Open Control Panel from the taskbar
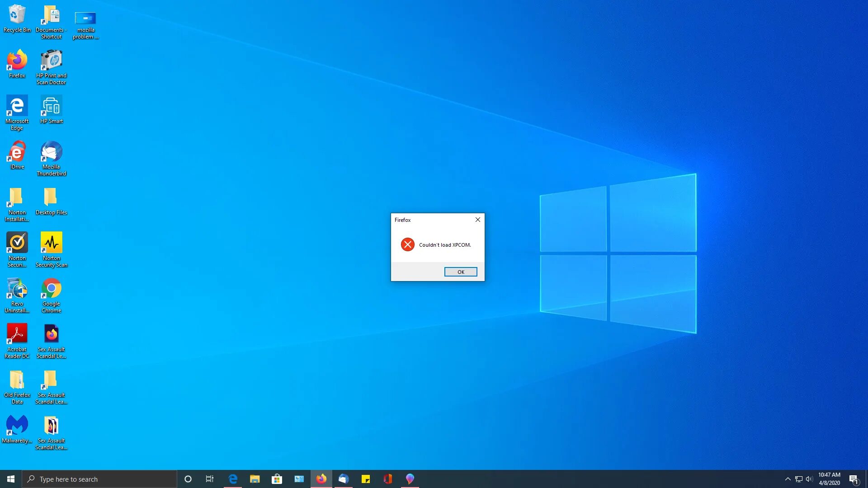This screenshot has width=868, height=488. pos(299,479)
